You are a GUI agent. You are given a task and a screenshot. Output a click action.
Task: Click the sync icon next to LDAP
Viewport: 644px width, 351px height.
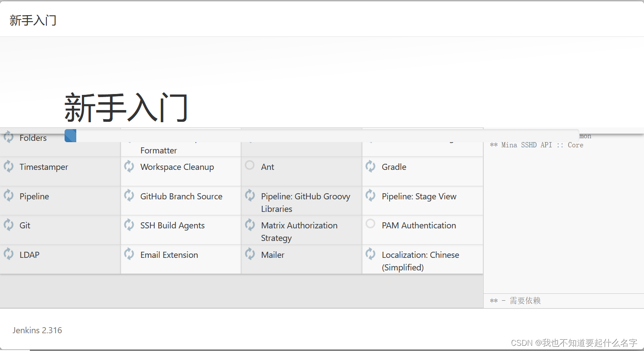click(x=9, y=254)
